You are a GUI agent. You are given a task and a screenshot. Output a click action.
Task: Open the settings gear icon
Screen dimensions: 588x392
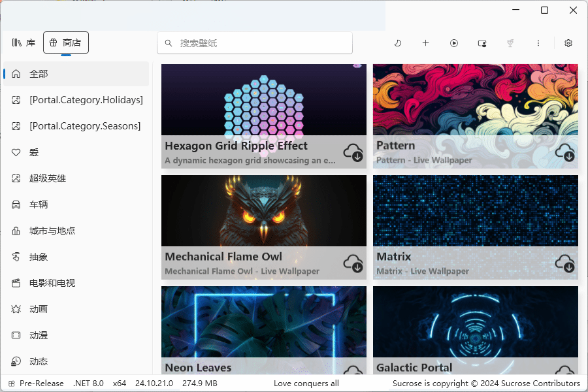tap(568, 43)
